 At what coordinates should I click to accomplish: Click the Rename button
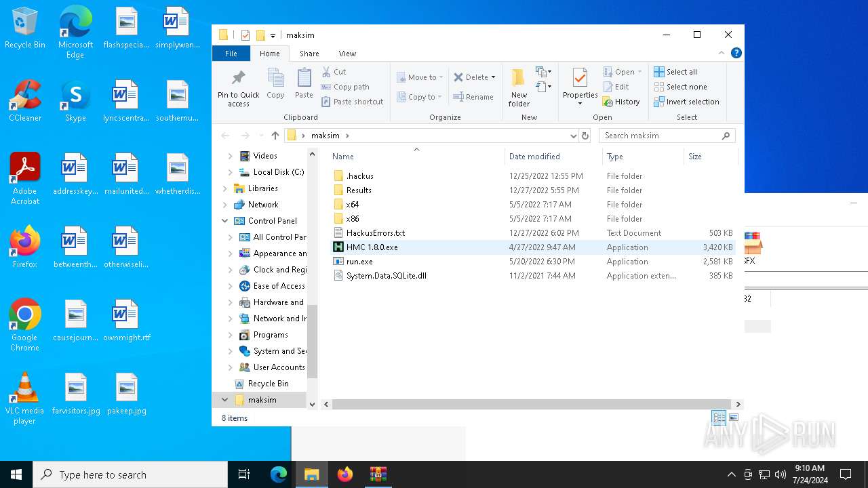click(473, 97)
